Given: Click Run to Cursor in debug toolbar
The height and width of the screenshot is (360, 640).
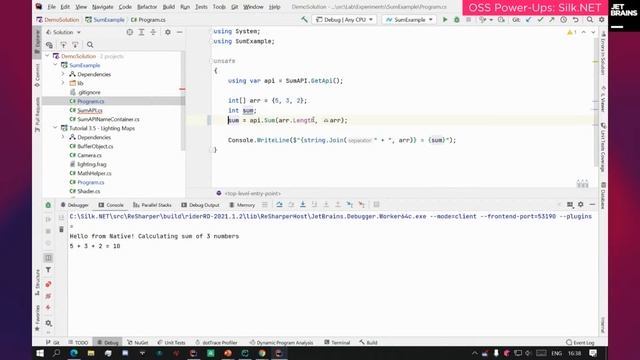Looking at the screenshot, I should click(x=350, y=204).
